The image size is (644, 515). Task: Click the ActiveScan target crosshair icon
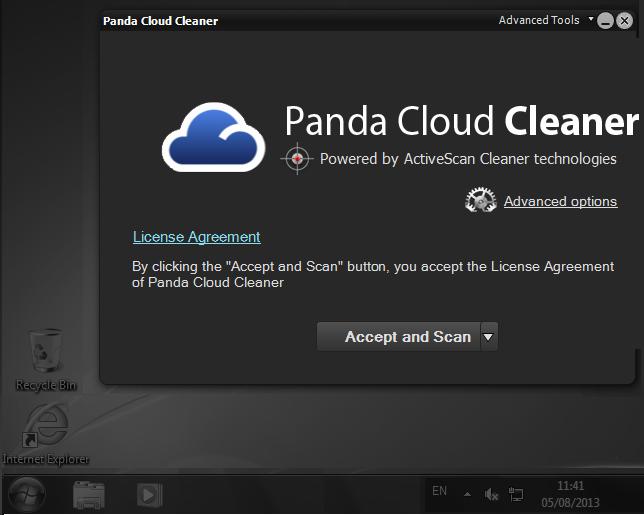(x=297, y=158)
